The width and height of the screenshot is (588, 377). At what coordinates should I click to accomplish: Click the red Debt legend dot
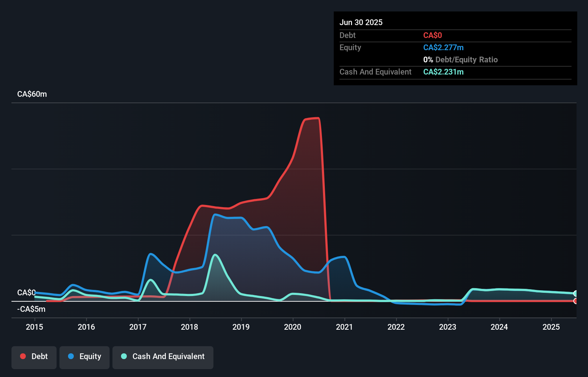point(23,356)
